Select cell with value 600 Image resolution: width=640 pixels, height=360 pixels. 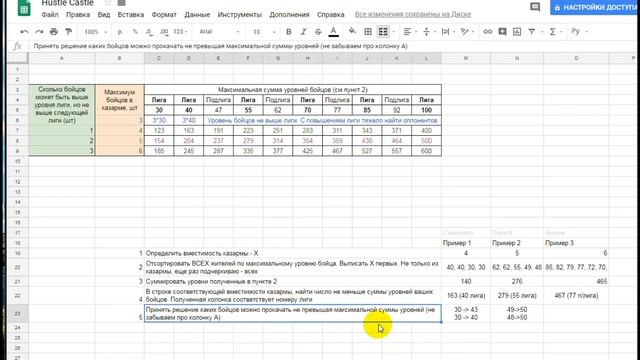[427, 151]
